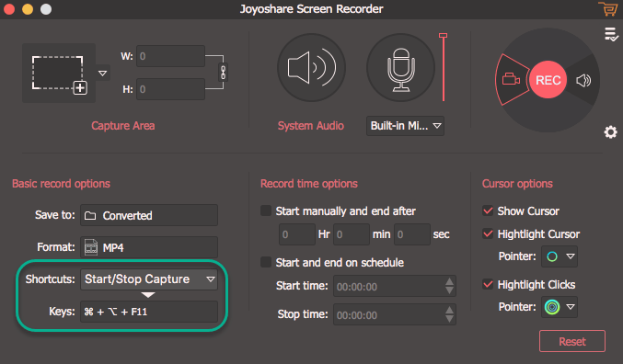The height and width of the screenshot is (364, 623).
Task: Decrease Stop time with down arrow
Action: (449, 319)
